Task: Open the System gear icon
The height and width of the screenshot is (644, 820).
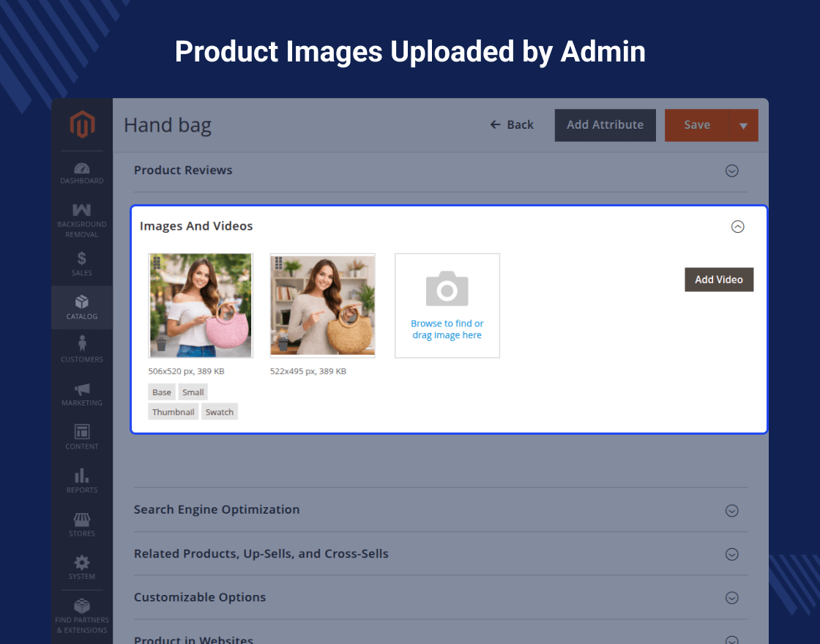Action: tap(82, 567)
